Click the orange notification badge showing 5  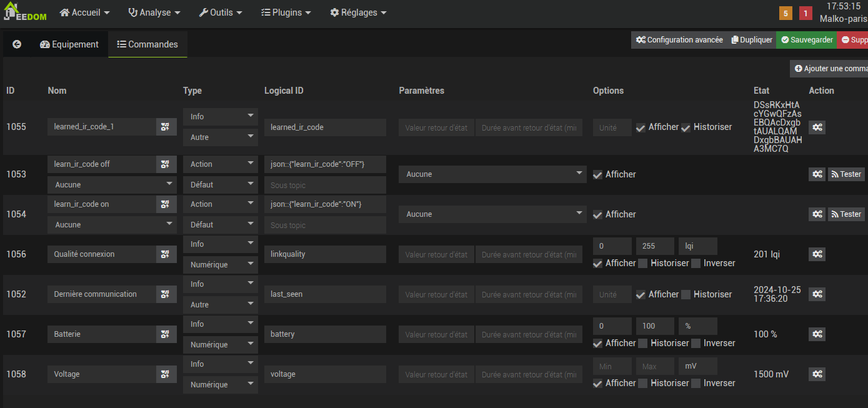[786, 13]
